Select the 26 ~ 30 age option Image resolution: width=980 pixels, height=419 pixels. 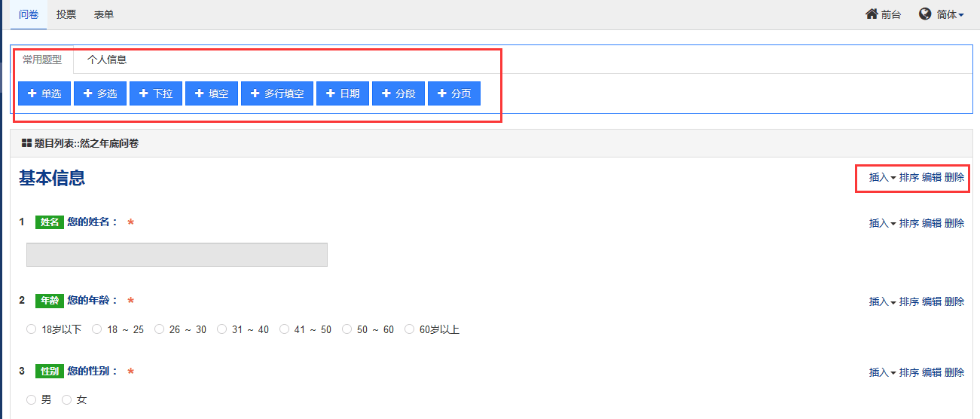159,329
